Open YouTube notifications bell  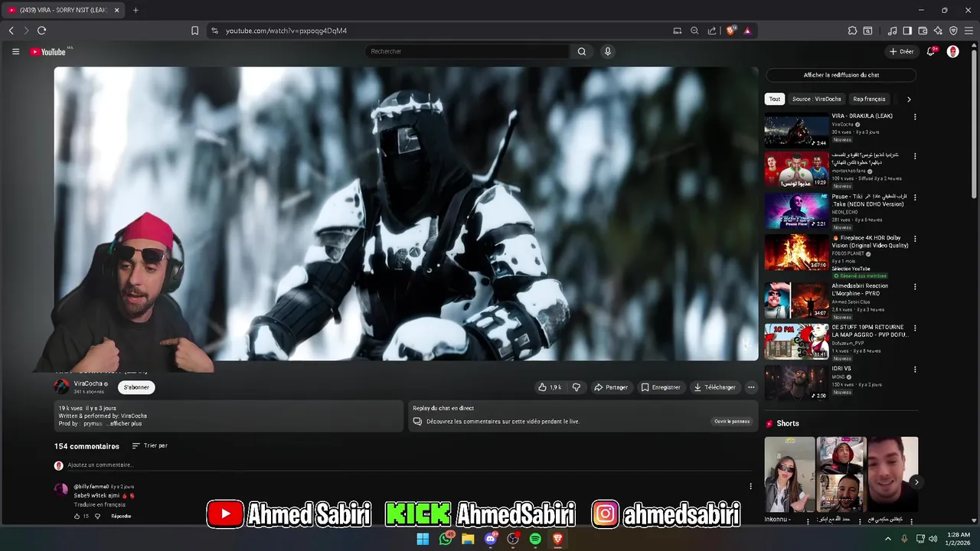931,51
